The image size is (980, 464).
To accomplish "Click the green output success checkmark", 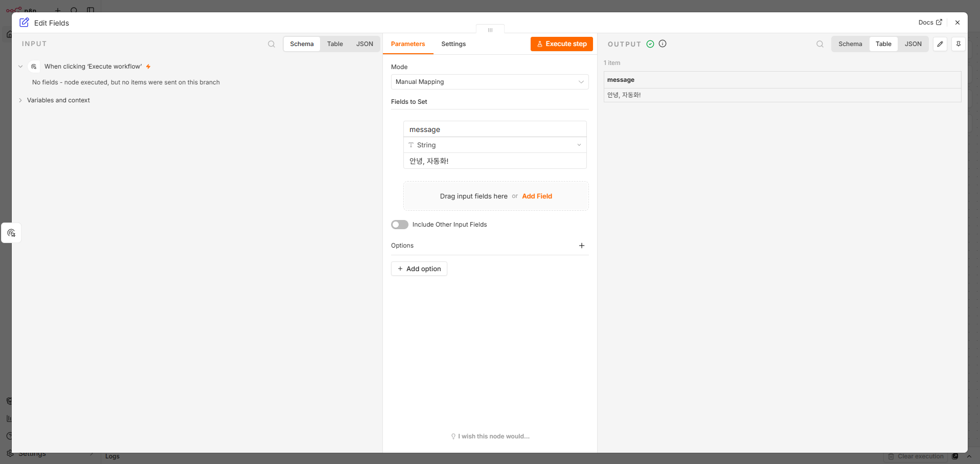I will click(650, 44).
